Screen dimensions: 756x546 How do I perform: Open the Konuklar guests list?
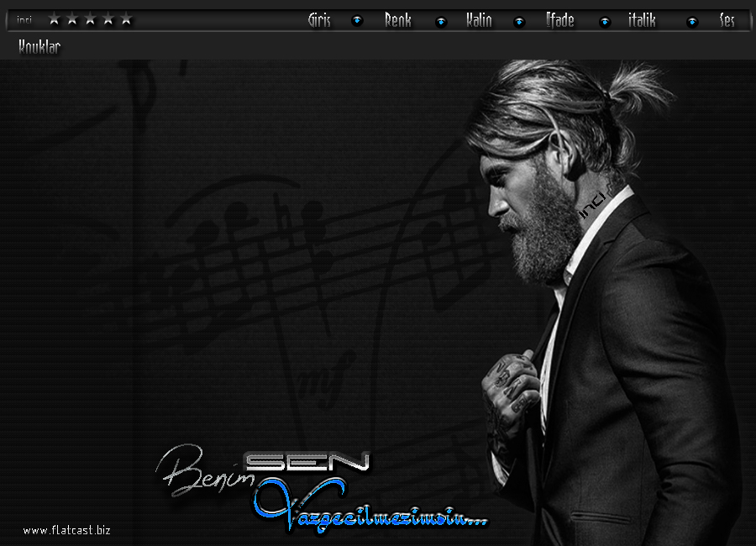click(x=39, y=47)
